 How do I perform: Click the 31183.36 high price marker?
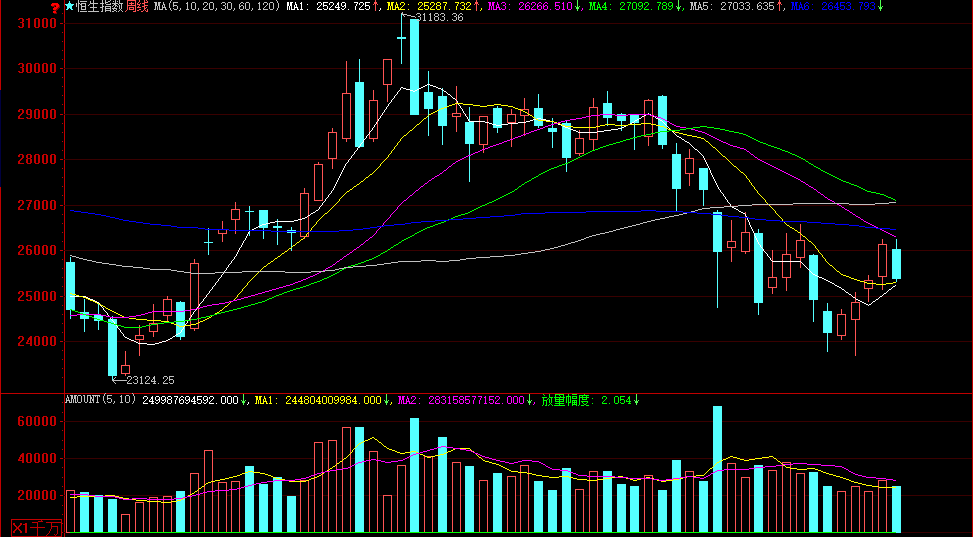click(439, 18)
